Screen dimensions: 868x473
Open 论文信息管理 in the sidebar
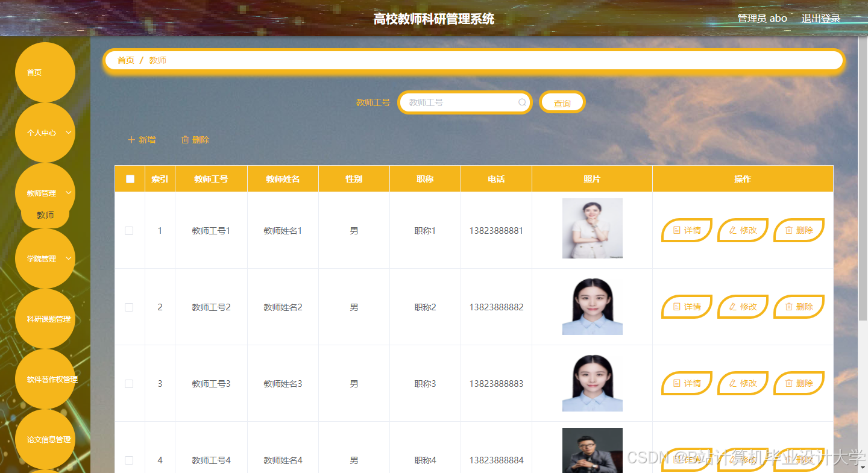point(45,440)
